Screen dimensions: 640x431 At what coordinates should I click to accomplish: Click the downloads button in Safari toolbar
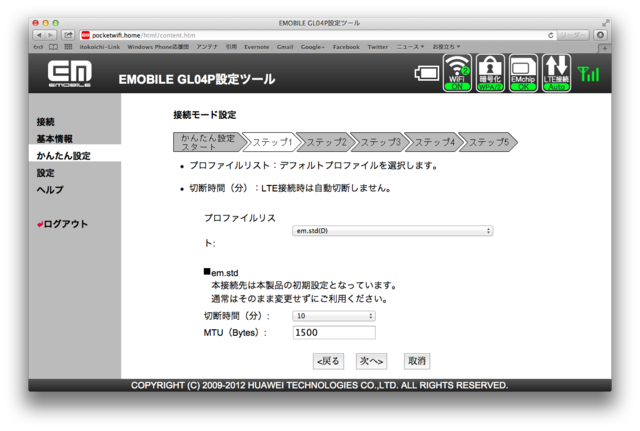(600, 35)
